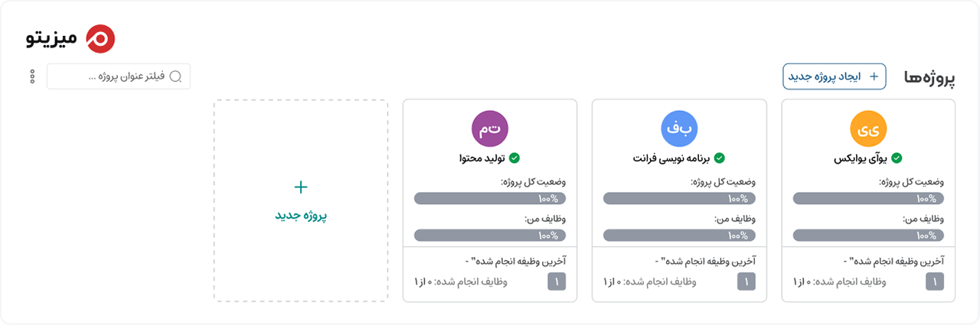
Task: Open the یوآی یوایکس project title
Action: [861, 159]
